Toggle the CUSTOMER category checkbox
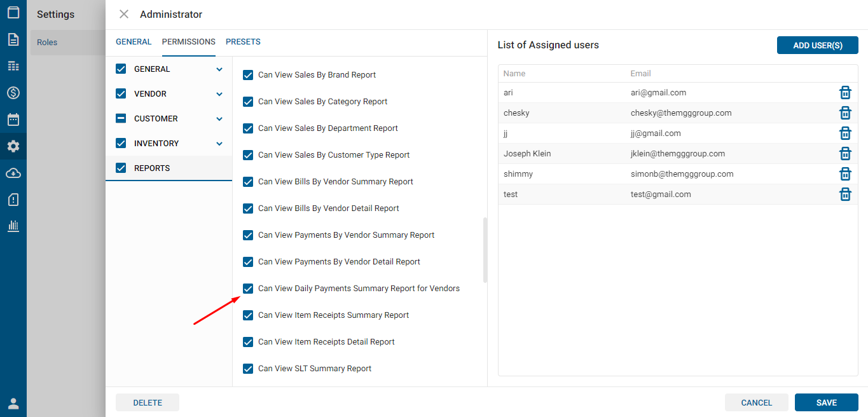The image size is (868, 417). (121, 119)
